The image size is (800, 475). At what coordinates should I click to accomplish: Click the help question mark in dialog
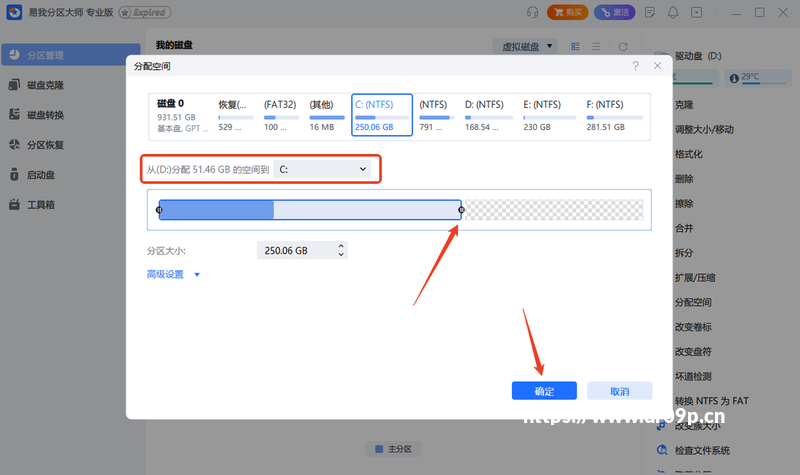coord(635,66)
